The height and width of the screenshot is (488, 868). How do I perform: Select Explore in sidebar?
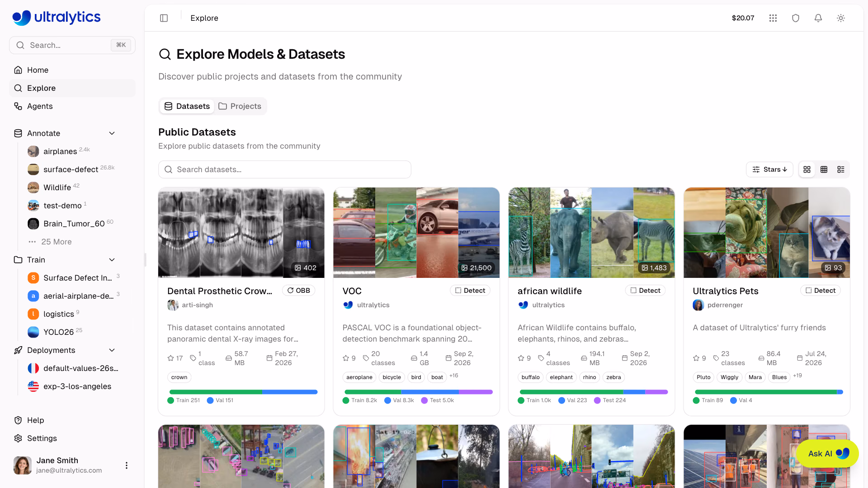[72, 88]
